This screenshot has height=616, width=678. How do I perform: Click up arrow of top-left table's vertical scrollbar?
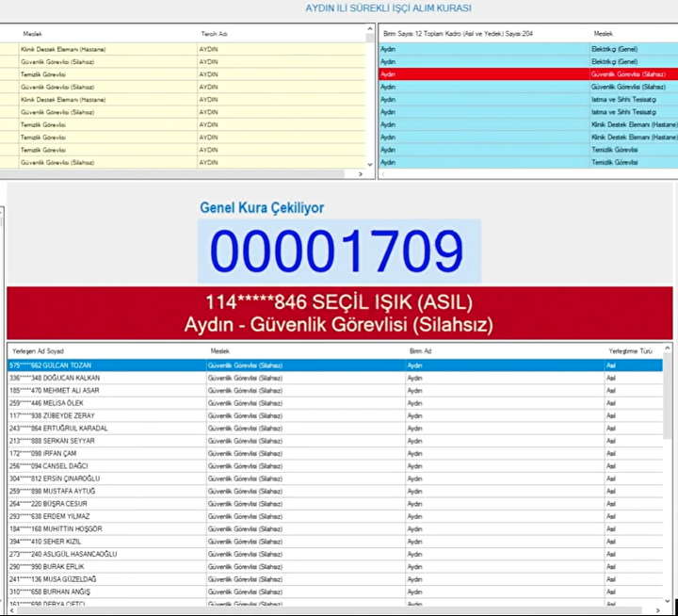(370, 29)
